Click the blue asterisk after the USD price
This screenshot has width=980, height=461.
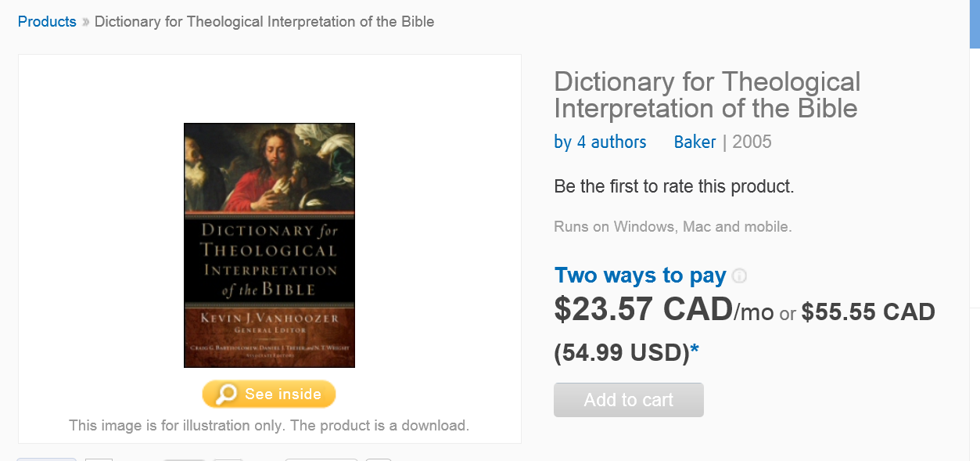[695, 353]
